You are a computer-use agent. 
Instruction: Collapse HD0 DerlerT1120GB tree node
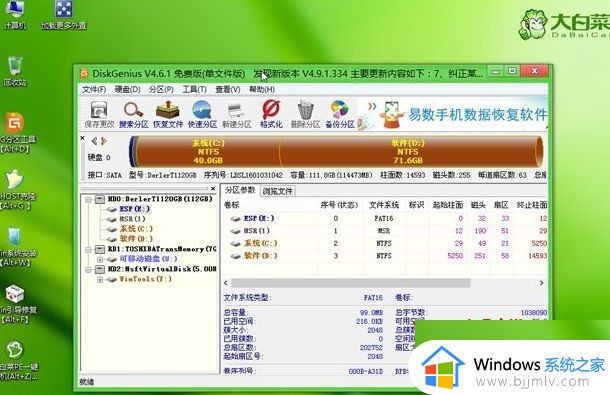pos(88,199)
